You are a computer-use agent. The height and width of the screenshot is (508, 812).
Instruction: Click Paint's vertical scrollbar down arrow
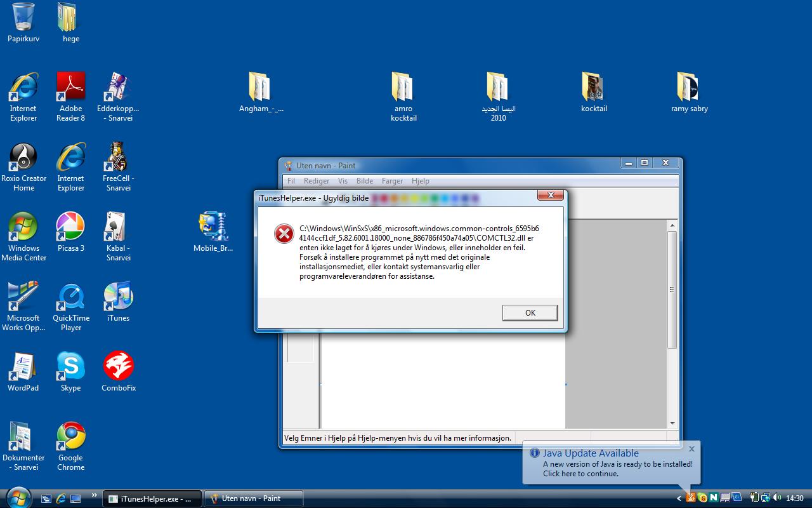672,424
